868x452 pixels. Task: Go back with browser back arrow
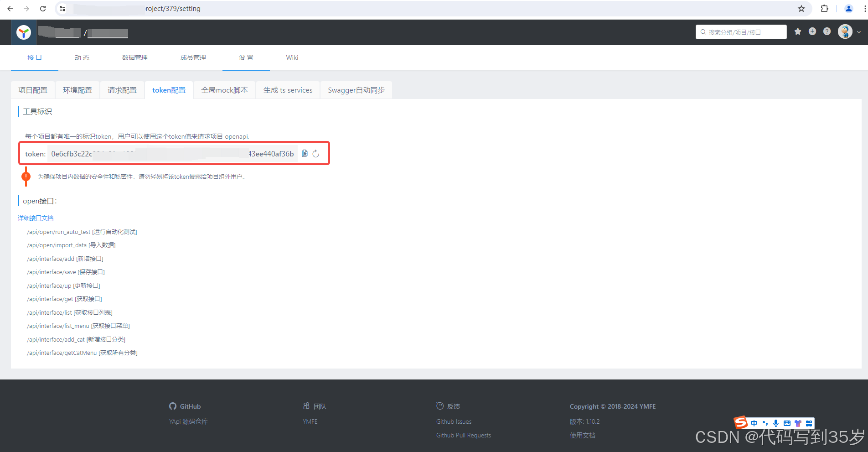point(10,9)
